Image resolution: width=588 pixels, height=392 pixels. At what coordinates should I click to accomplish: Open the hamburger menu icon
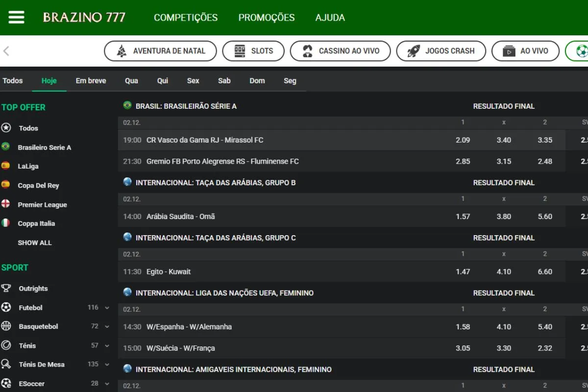pos(16,17)
